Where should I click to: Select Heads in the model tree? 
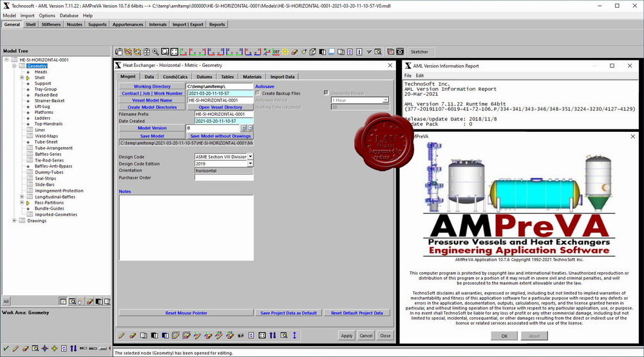click(x=41, y=72)
